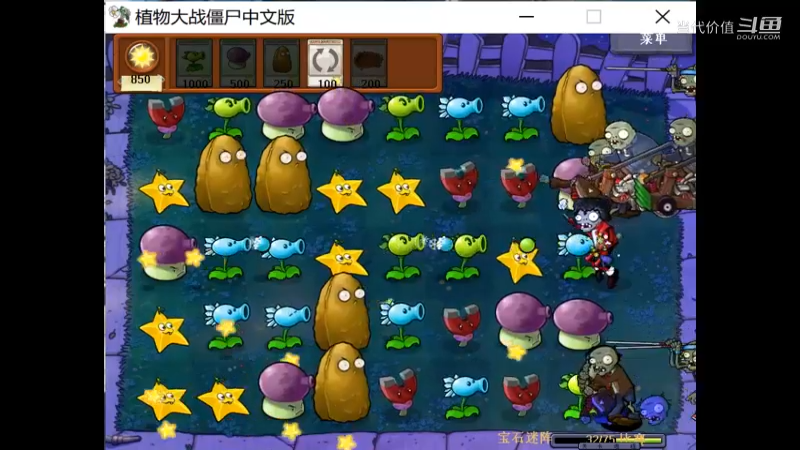This screenshot has height=450, width=800.
Task: Select top-row Fume-shroom above a Starfruit
Action: tap(345, 114)
